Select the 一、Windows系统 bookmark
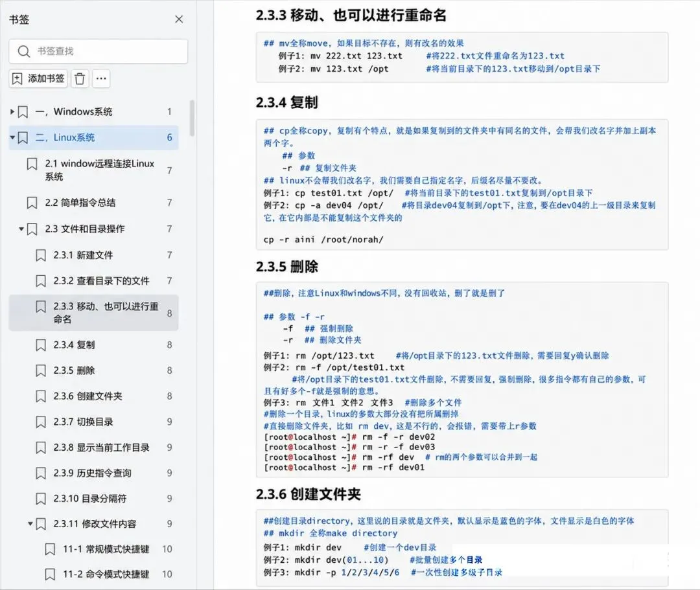Image resolution: width=700 pixels, height=590 pixels. (94, 111)
